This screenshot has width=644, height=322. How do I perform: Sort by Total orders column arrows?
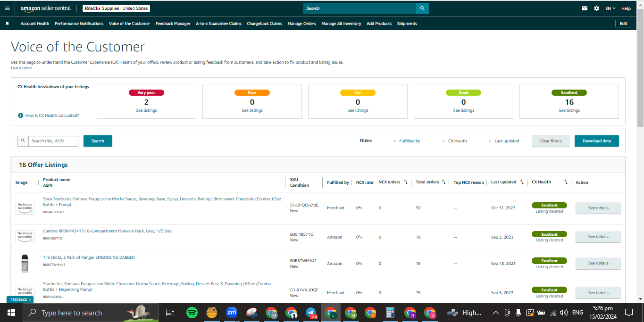tap(444, 182)
